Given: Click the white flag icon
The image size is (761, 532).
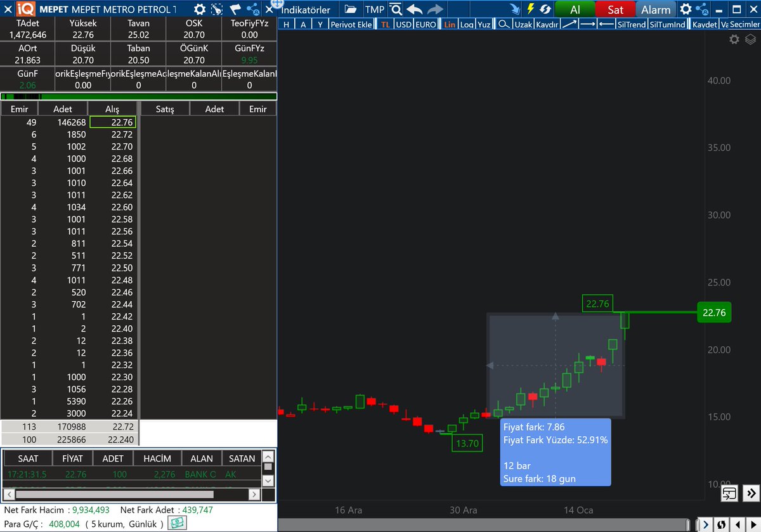Looking at the screenshot, I should click(x=235, y=10).
